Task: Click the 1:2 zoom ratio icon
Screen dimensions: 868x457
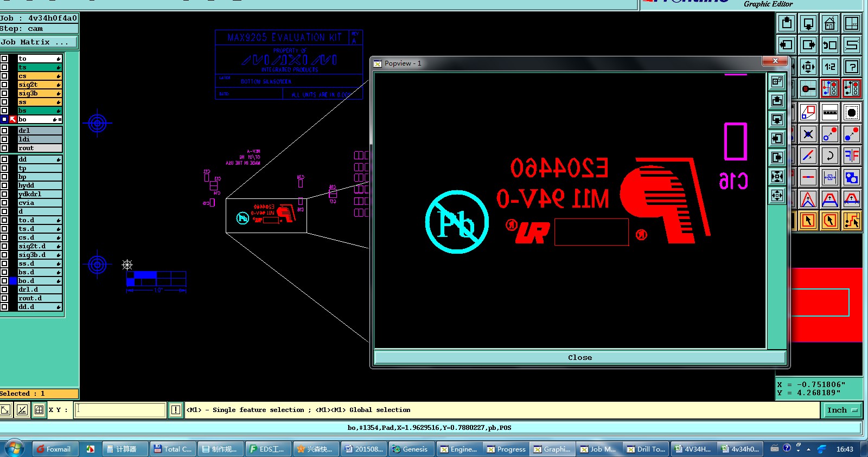Action: point(830,67)
